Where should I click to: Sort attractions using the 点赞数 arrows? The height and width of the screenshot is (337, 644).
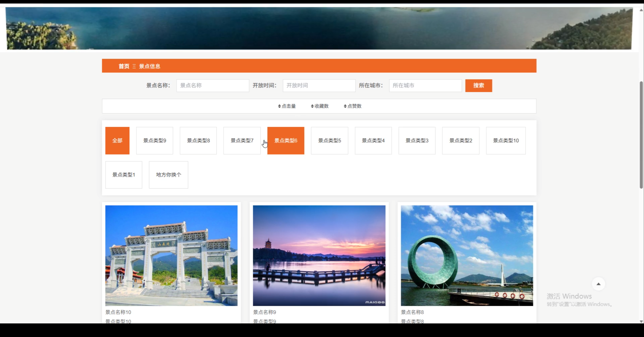[345, 106]
